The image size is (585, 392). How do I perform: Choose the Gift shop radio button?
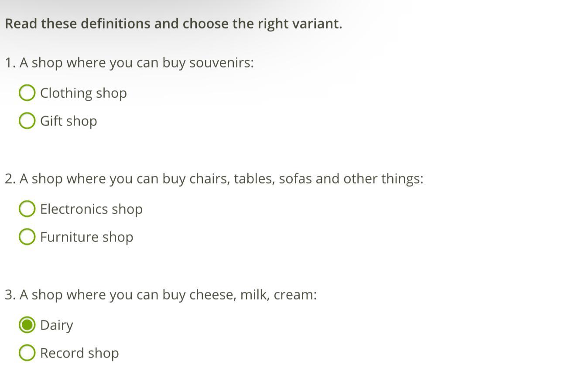click(x=27, y=121)
